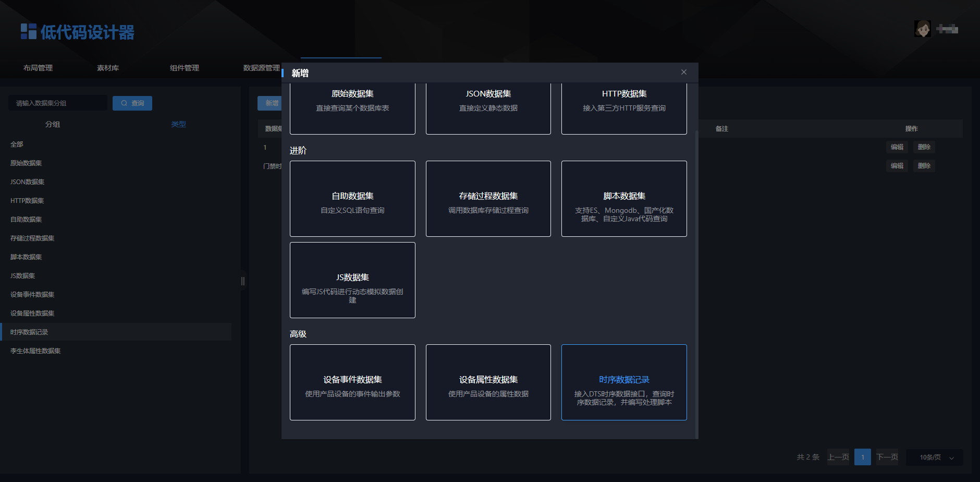The image size is (980, 482).
Task: Select the 原始数据集 card
Action: coord(352,109)
